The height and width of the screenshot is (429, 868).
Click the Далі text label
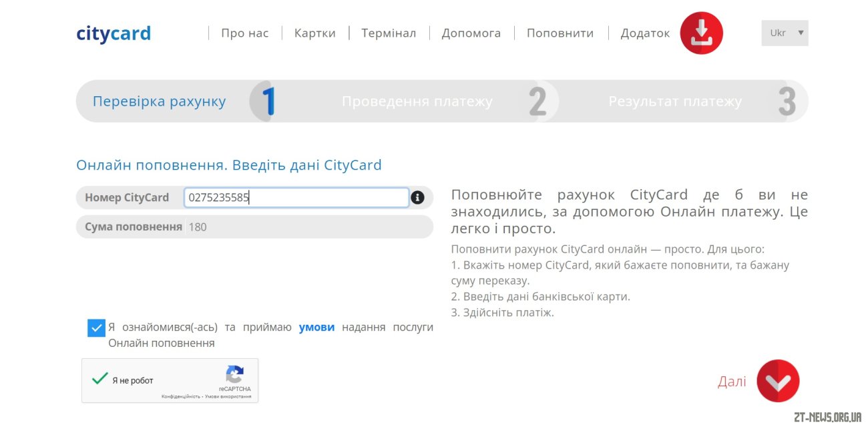(732, 382)
